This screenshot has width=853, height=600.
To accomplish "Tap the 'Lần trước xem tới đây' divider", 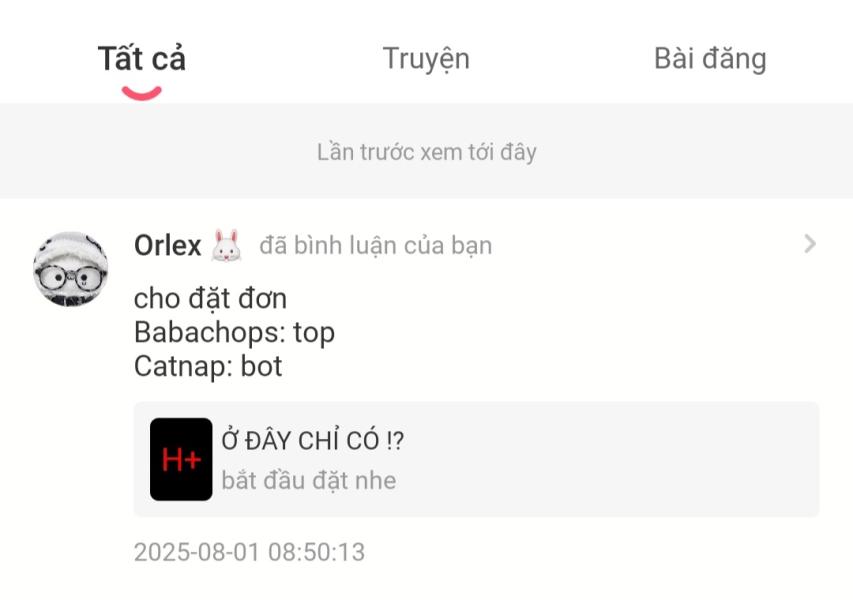I will point(426,152).
